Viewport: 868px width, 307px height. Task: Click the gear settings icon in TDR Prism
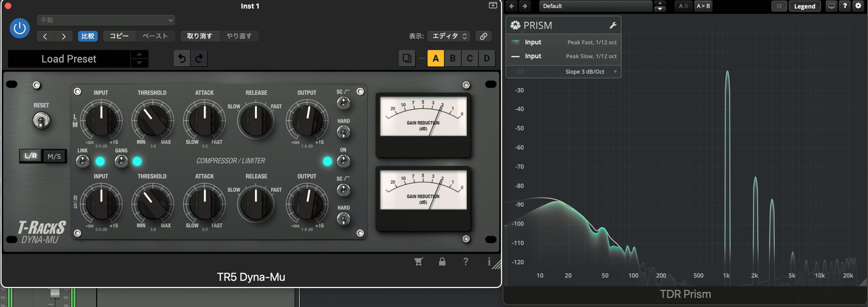858,6
